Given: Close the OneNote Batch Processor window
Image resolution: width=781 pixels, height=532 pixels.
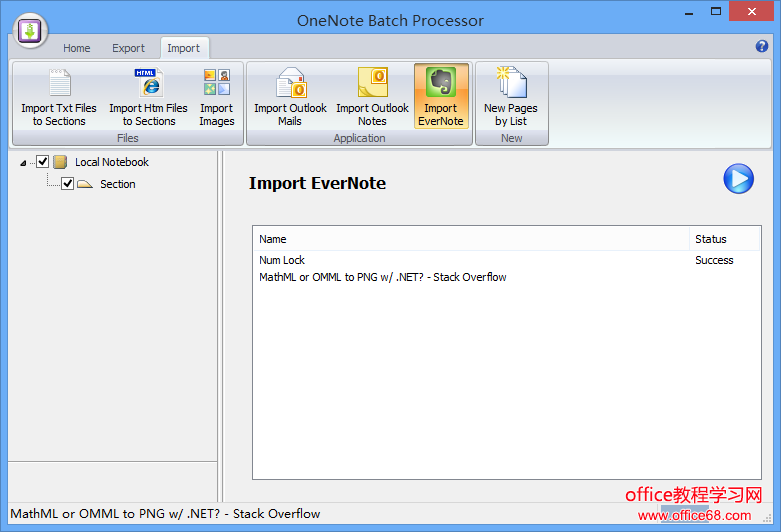Looking at the screenshot, I should (752, 11).
